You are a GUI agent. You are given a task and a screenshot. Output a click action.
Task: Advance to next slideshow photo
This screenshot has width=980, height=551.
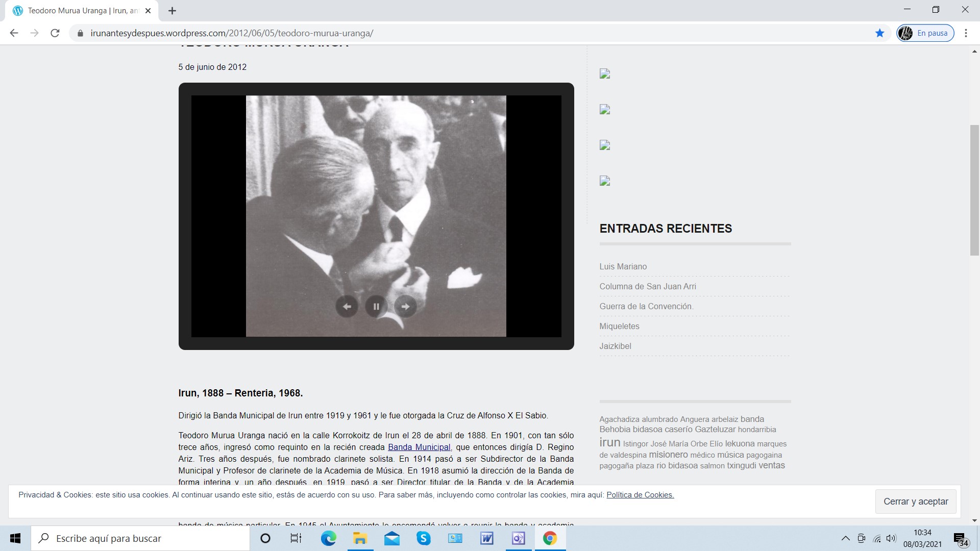(405, 307)
